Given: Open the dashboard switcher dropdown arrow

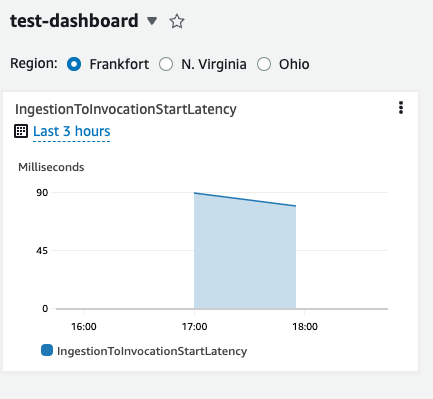Looking at the screenshot, I should pyautogui.click(x=152, y=21).
